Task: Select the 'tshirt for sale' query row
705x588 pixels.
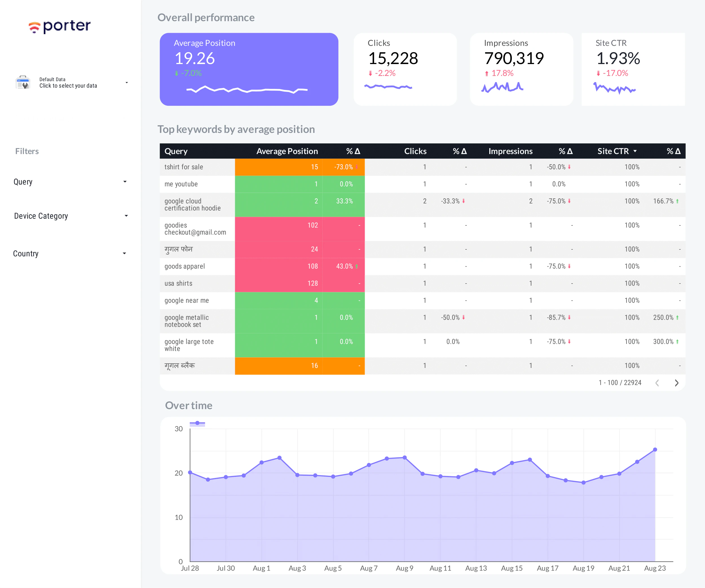Action: coord(184,167)
